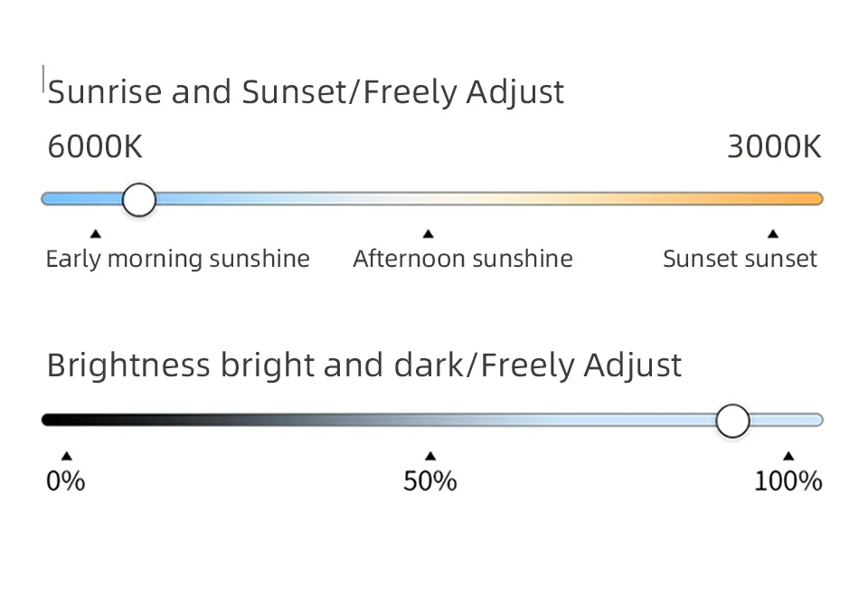The width and height of the screenshot is (868, 607).
Task: Set brightness to the 50% label
Action: (430, 481)
